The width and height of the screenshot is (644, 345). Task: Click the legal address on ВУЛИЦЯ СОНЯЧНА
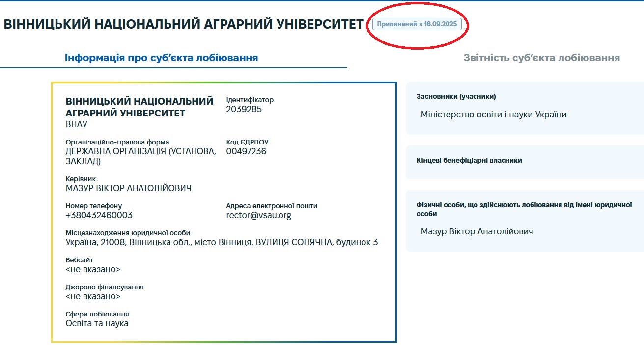[222, 242]
